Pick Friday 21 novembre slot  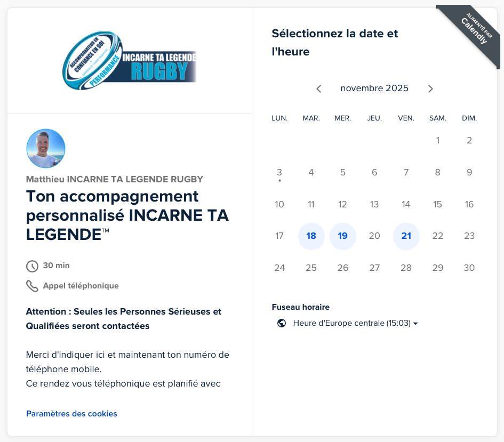406,236
